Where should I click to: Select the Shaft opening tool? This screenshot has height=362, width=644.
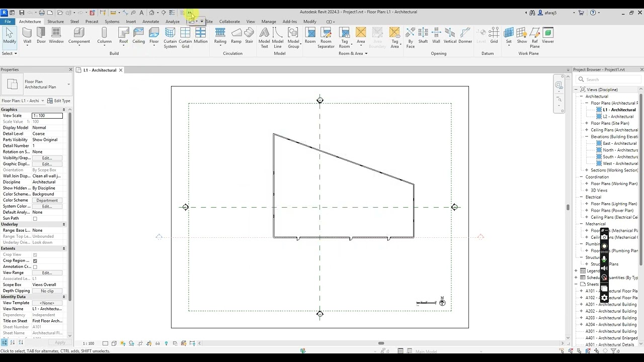pyautogui.click(x=423, y=36)
